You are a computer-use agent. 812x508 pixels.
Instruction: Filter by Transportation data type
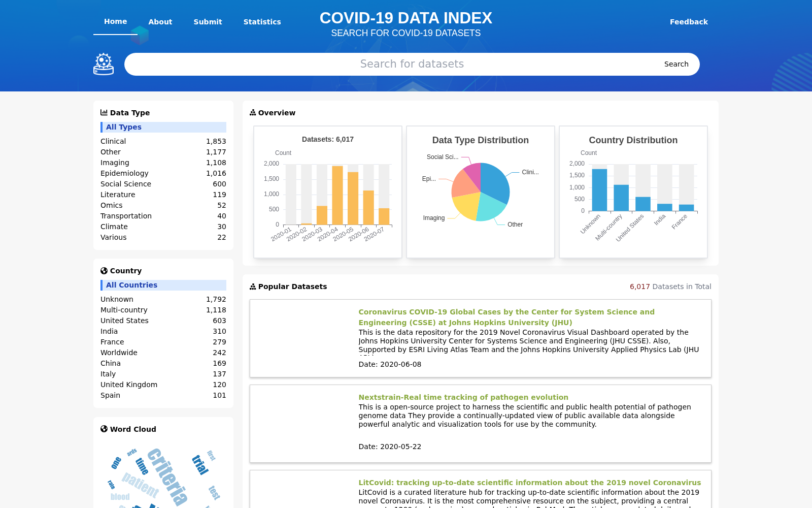(x=163, y=216)
